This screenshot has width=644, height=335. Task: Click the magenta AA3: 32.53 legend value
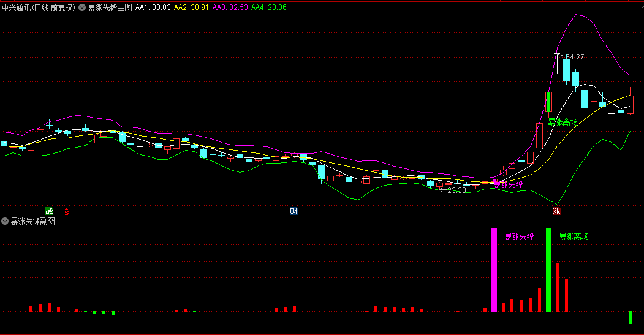(230, 7)
